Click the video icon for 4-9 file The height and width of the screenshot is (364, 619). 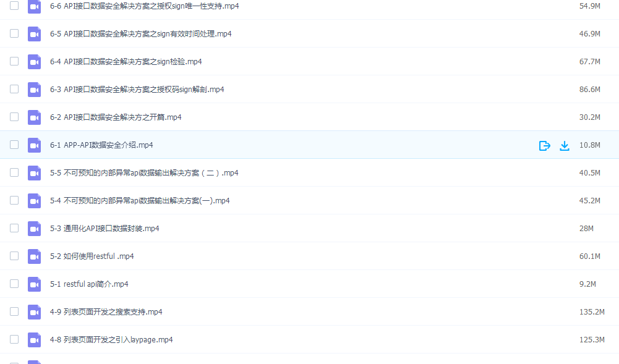point(35,312)
